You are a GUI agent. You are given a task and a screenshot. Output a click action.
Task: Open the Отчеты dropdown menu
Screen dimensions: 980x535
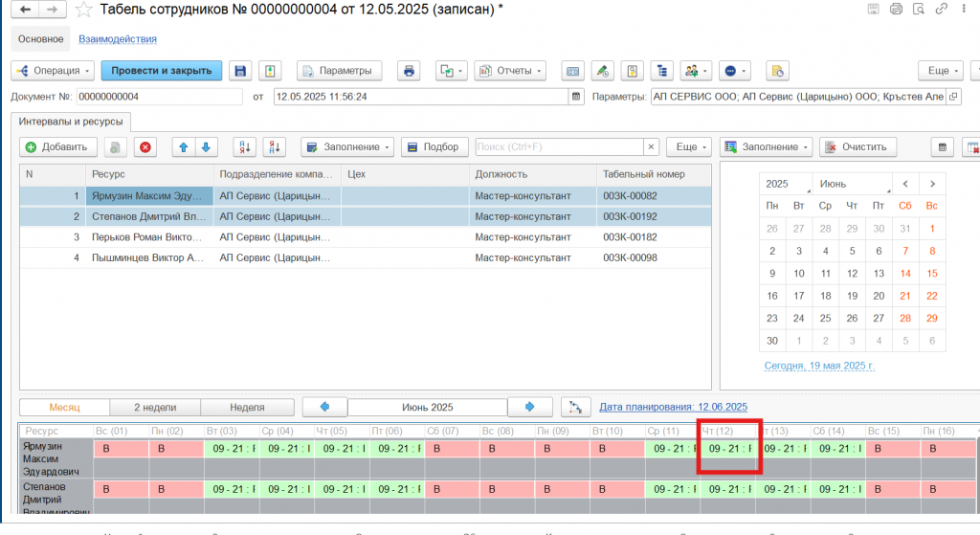[508, 71]
